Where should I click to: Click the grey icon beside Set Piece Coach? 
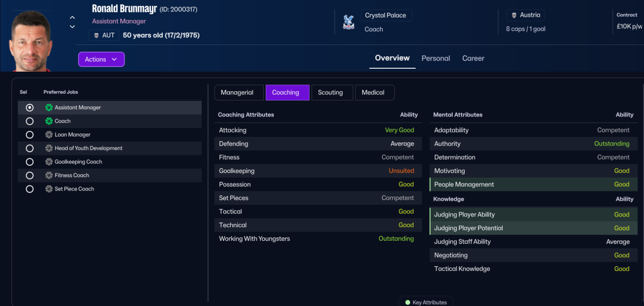(49, 189)
